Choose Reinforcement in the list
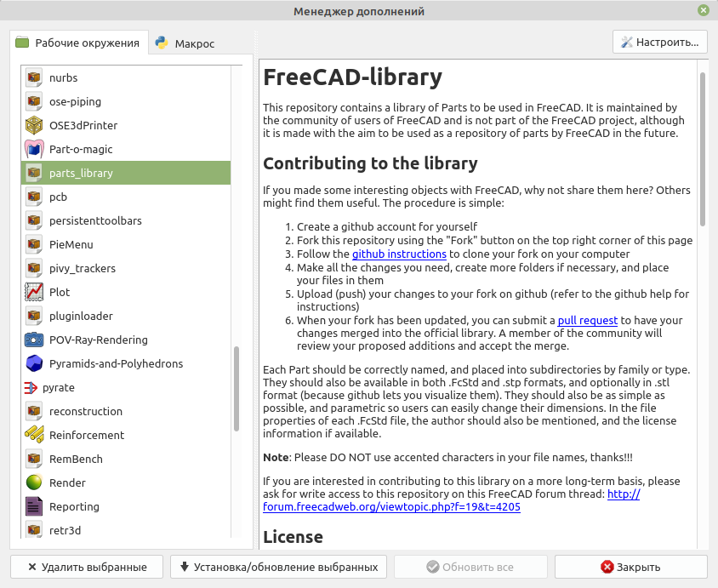The height and width of the screenshot is (588, 718). pos(126,435)
